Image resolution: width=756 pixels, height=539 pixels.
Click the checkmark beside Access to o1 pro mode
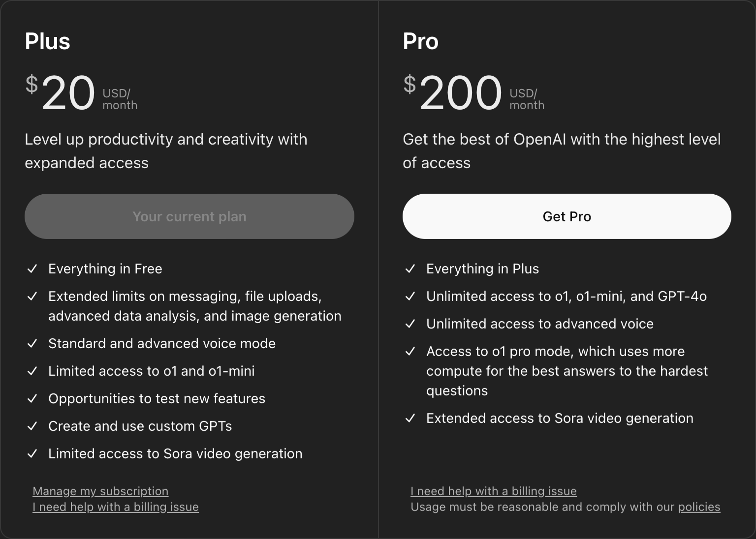(410, 351)
